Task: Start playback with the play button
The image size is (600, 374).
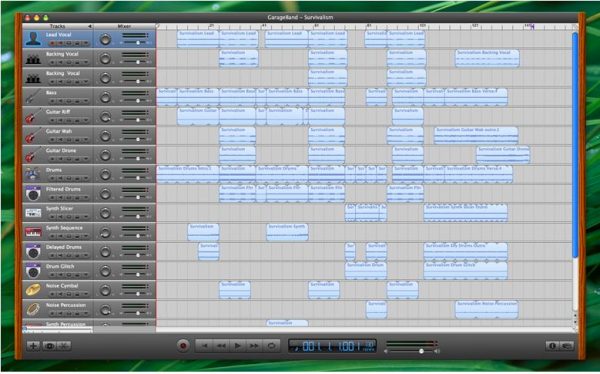Action: tap(238, 346)
